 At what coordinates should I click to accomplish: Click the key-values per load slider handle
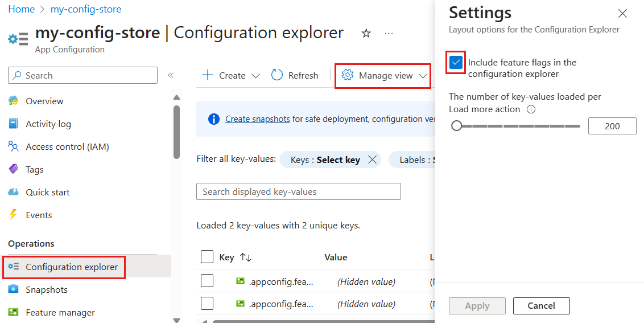[x=457, y=126]
